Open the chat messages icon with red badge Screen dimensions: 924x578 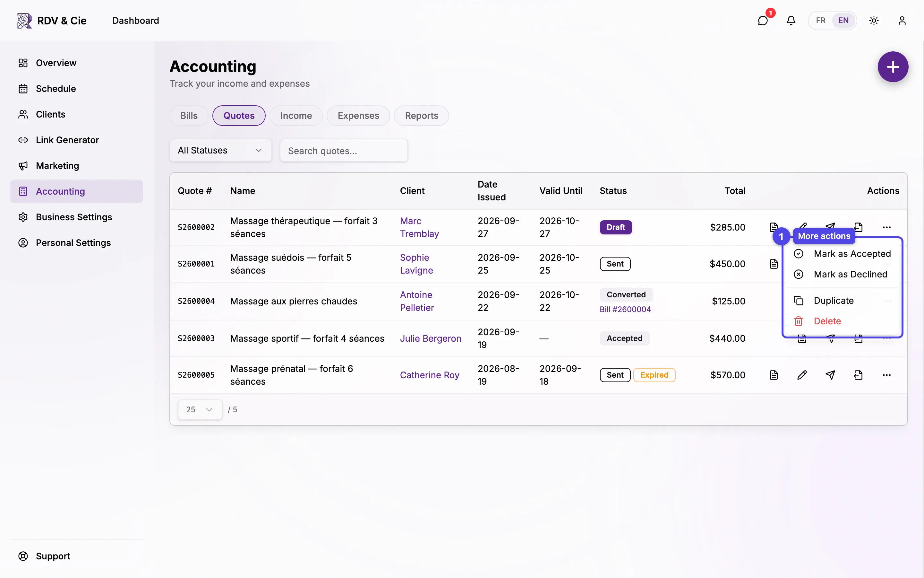click(763, 21)
